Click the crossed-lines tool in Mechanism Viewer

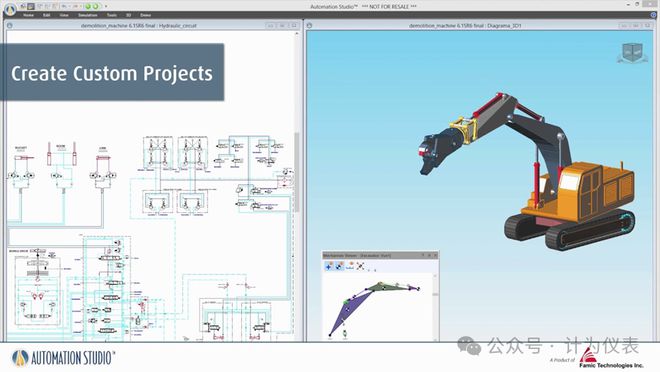coord(360,266)
